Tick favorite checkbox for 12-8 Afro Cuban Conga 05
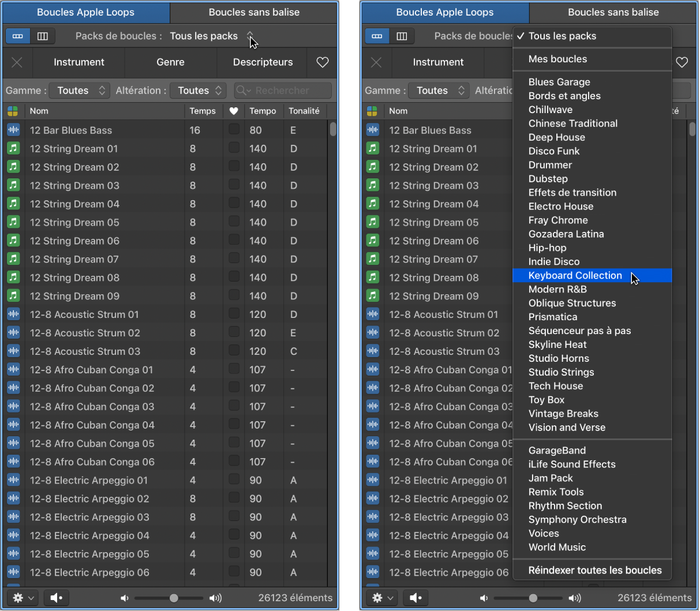The height and width of the screenshot is (611, 700). coord(234,443)
